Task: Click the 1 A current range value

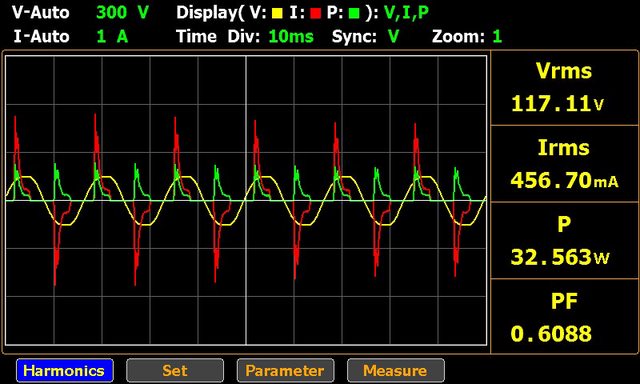Action: tap(112, 37)
